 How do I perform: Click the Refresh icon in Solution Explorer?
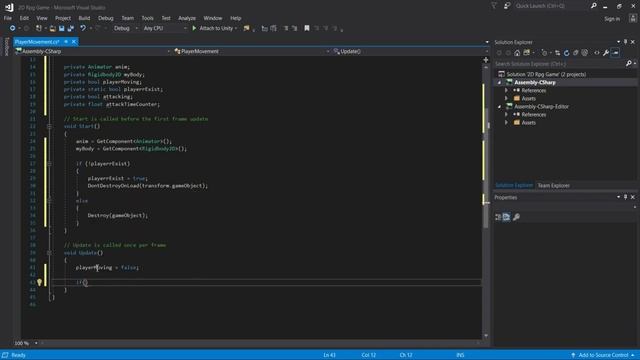(x=567, y=53)
